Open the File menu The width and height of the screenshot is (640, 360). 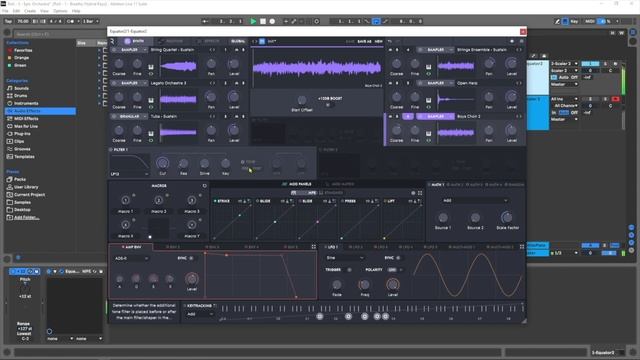pyautogui.click(x=6, y=11)
